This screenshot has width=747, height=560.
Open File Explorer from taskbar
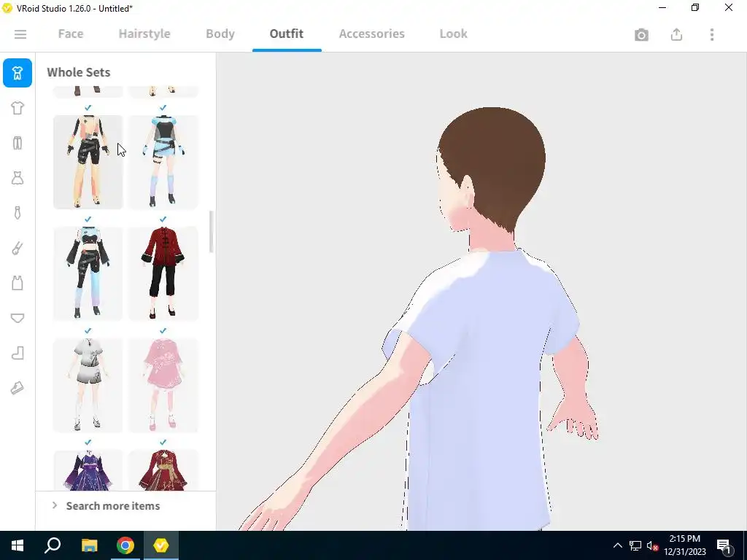[x=89, y=545]
